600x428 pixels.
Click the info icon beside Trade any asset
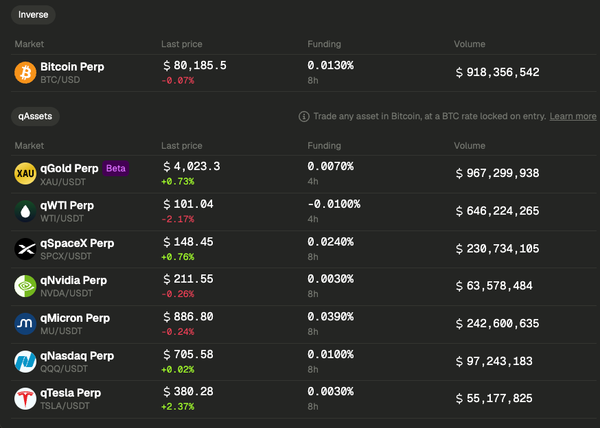(304, 117)
